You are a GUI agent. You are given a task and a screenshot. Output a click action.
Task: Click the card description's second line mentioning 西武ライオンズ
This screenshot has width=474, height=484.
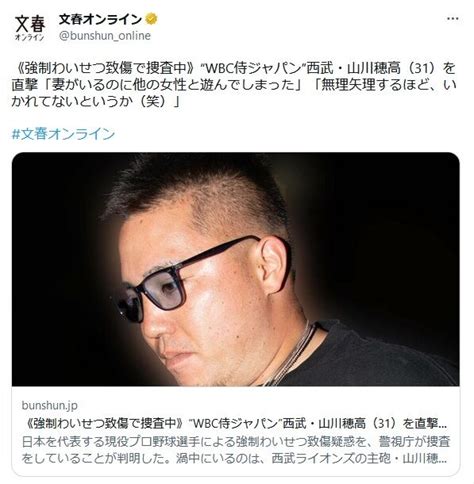(234, 459)
